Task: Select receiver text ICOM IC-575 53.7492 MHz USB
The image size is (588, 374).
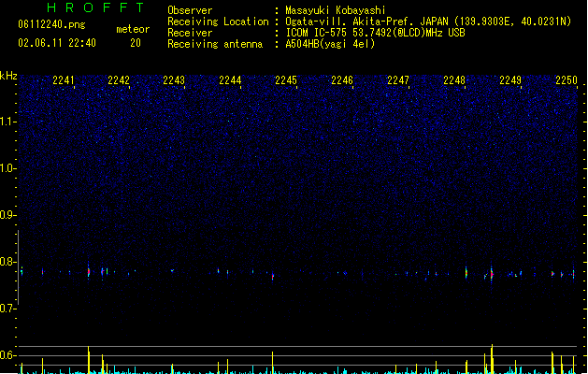Action: coord(376,33)
